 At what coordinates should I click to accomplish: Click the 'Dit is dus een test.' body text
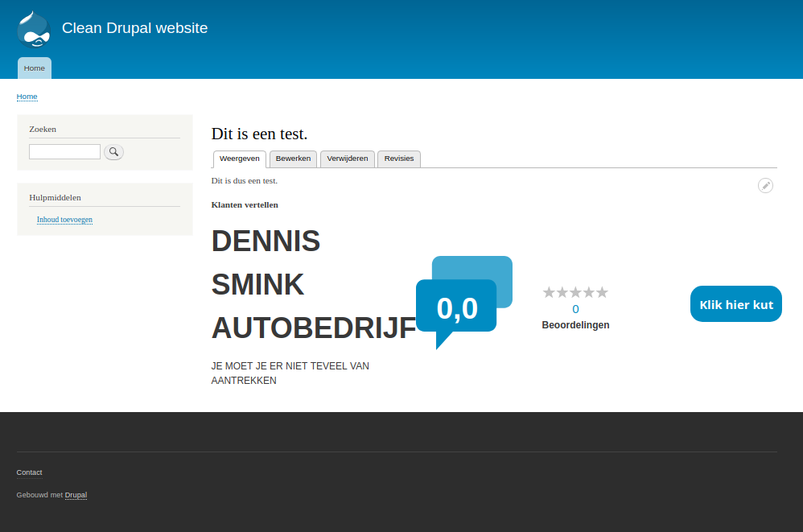[x=245, y=181]
